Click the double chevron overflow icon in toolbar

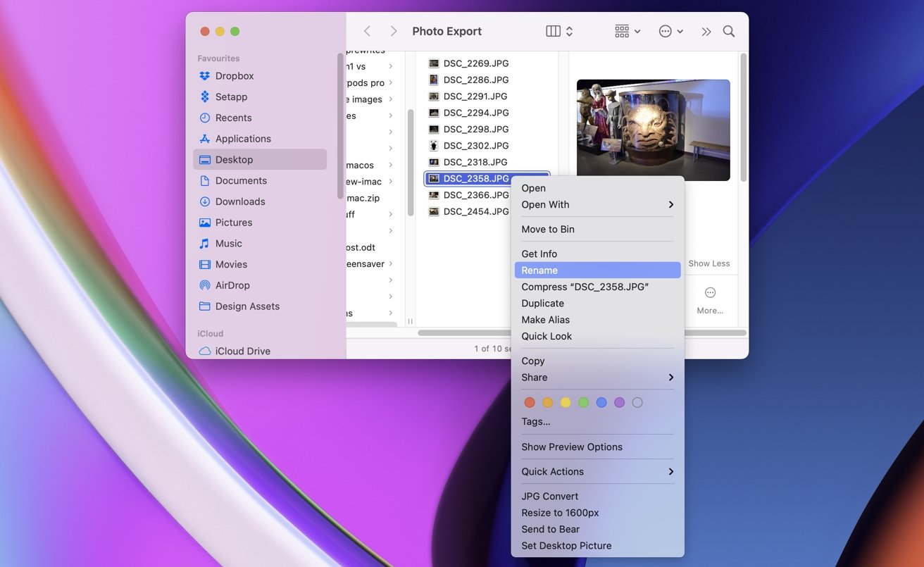706,31
